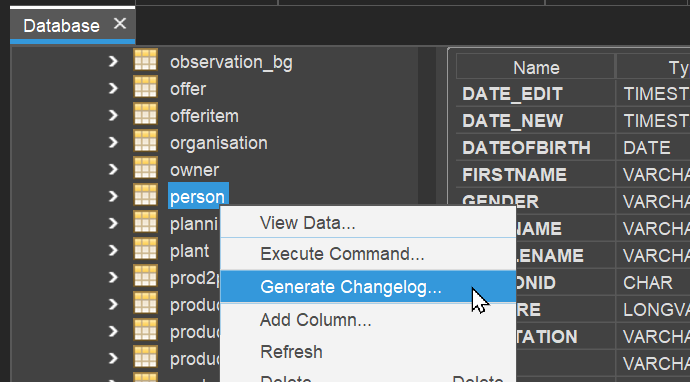Click the table icon beside prod2 row
This screenshot has width=690, height=382.
145,276
